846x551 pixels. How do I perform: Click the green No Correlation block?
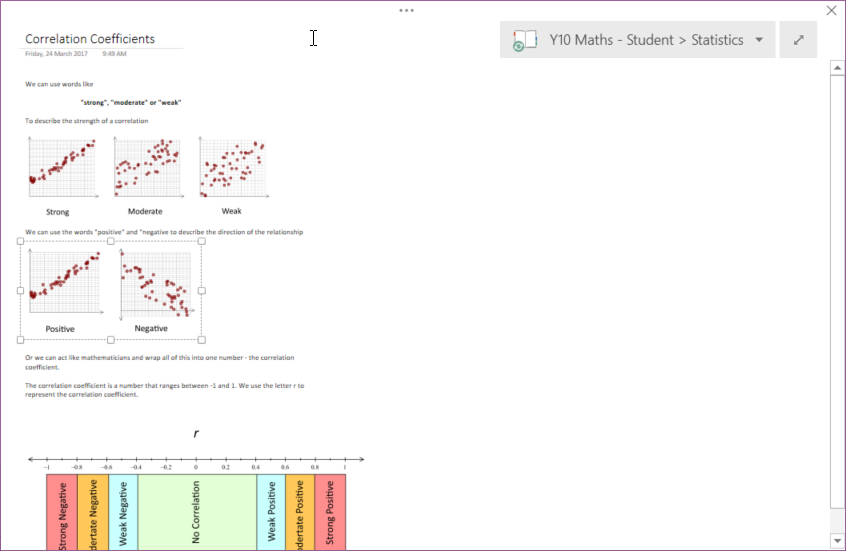(197, 512)
